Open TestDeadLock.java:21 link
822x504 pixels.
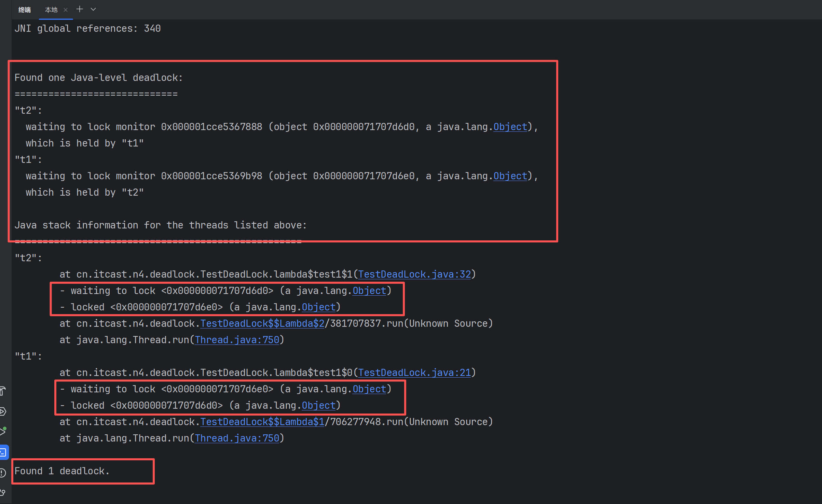pyautogui.click(x=414, y=373)
